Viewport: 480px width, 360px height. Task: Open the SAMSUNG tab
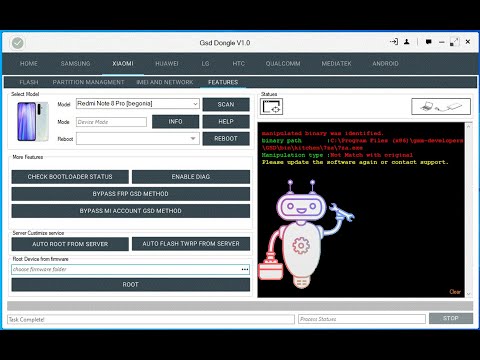tap(75, 63)
